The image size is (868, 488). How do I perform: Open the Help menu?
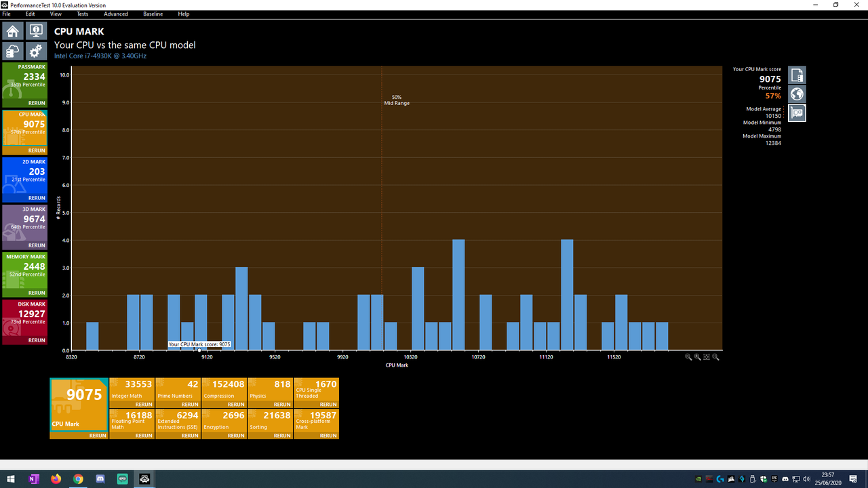pyautogui.click(x=184, y=14)
